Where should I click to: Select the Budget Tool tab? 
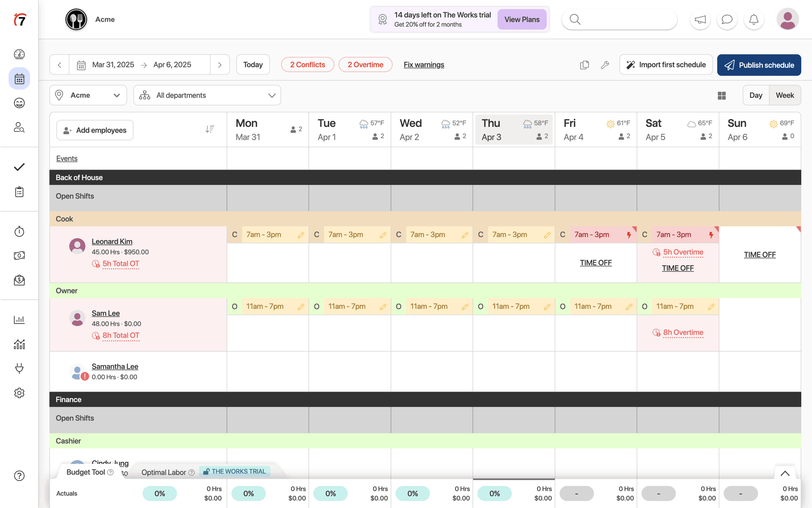[85, 472]
